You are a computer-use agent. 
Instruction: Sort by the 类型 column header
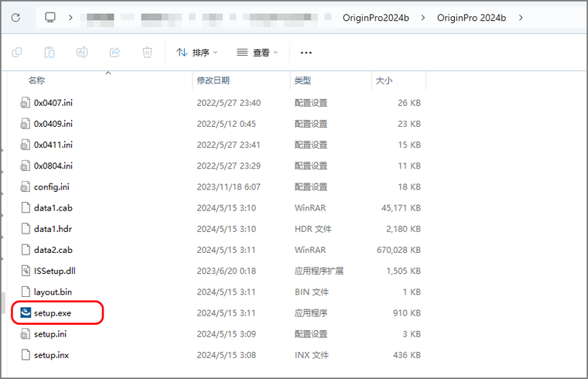[303, 80]
